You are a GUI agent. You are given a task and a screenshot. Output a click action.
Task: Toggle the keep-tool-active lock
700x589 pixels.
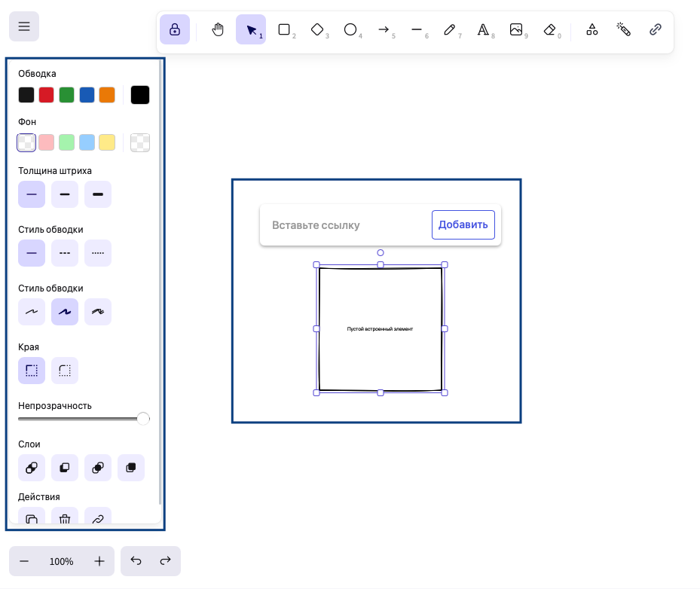[x=175, y=29]
